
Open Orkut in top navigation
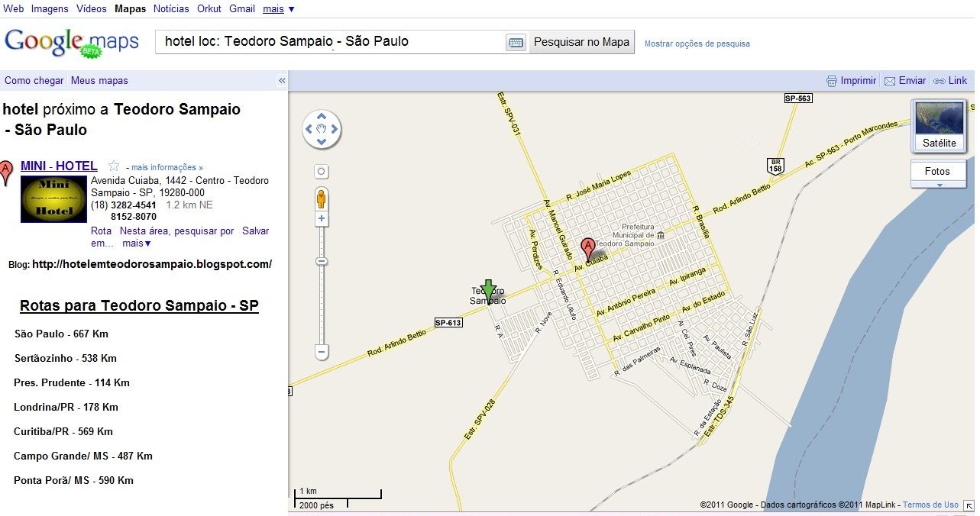pyautogui.click(x=209, y=8)
